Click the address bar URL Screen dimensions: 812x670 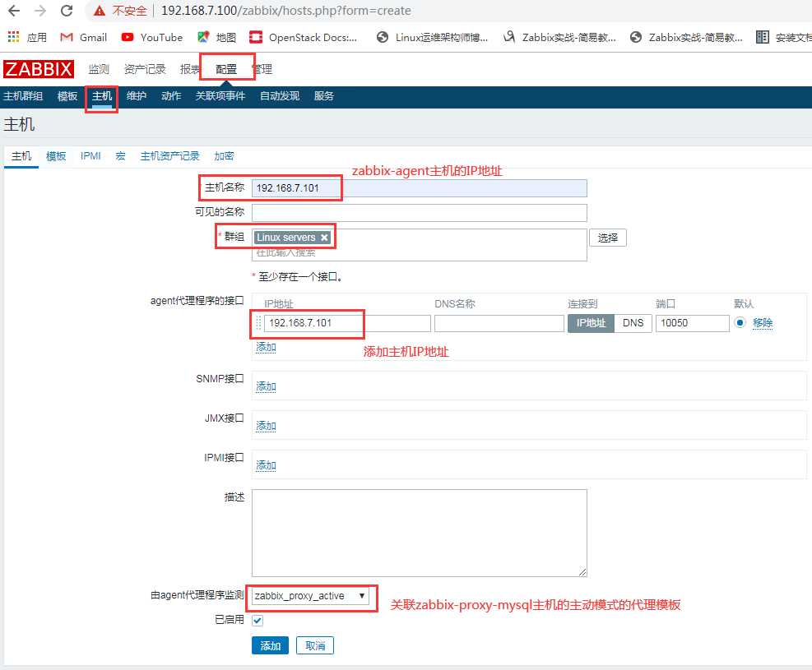pos(285,11)
